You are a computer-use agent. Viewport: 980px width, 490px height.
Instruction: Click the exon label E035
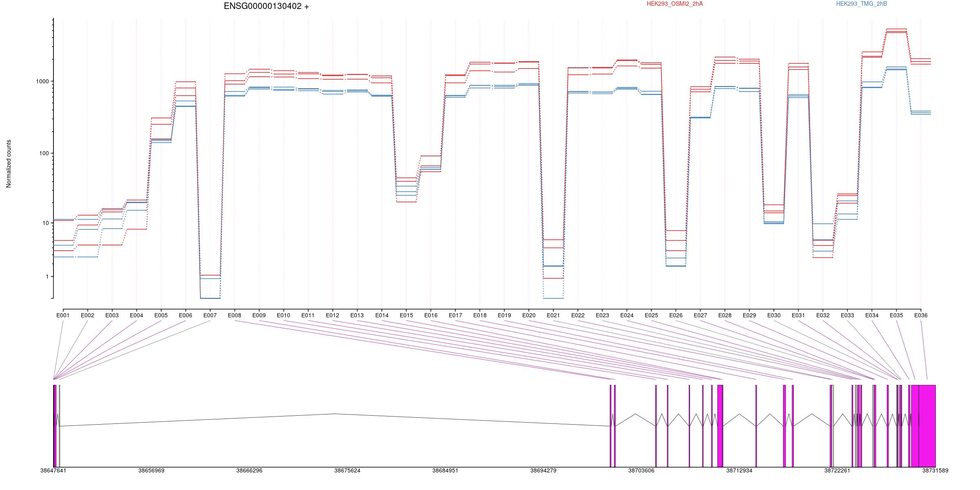click(x=896, y=315)
